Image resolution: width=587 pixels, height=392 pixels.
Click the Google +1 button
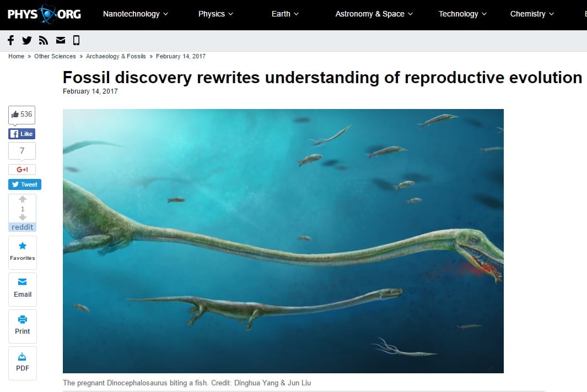point(22,170)
